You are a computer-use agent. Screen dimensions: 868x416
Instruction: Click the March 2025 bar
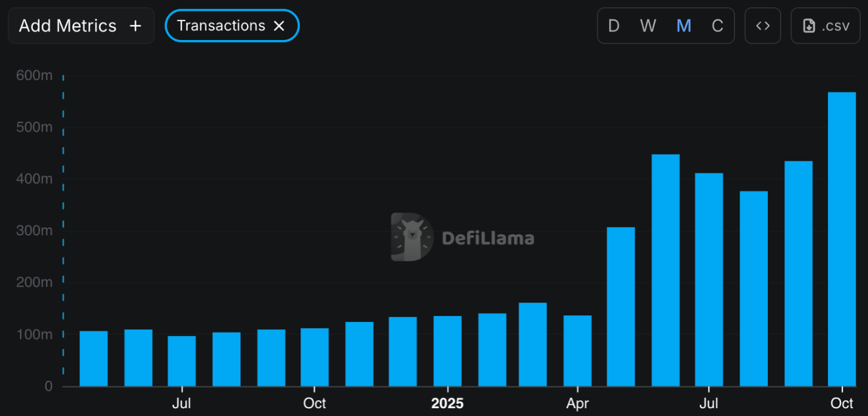tap(533, 344)
